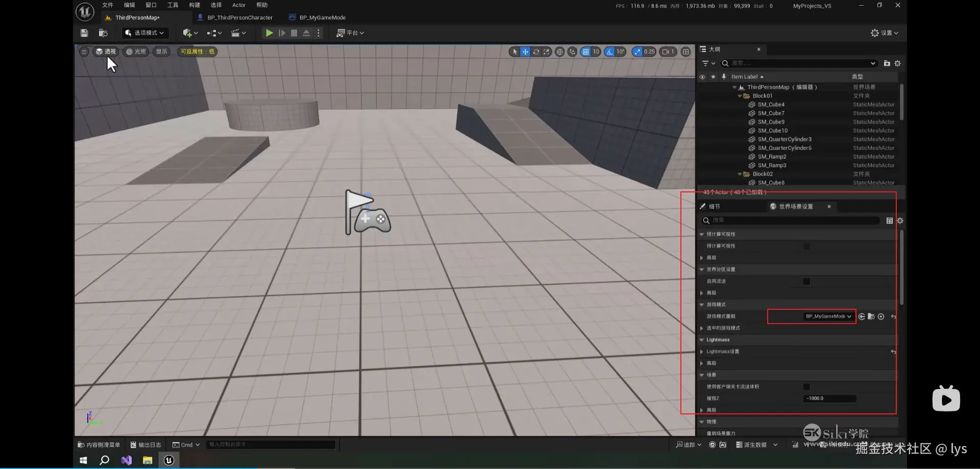Image resolution: width=980 pixels, height=469 pixels.
Task: Activate the rotate gizmo tool
Action: [x=536, y=52]
